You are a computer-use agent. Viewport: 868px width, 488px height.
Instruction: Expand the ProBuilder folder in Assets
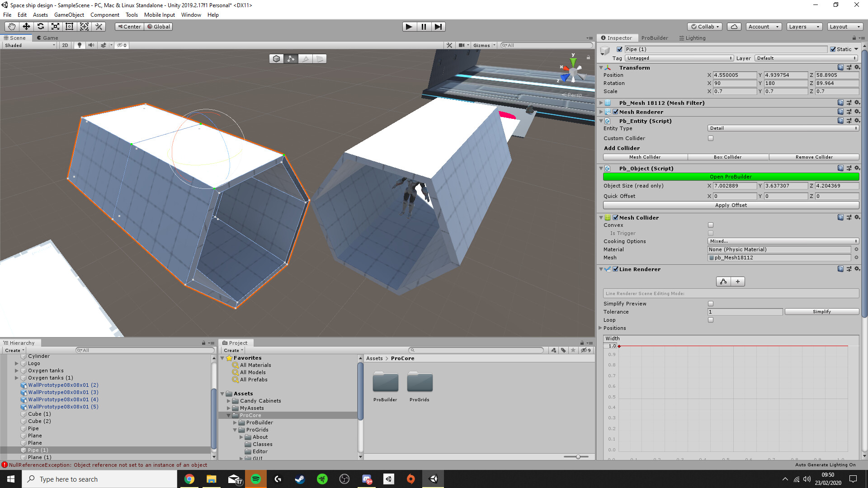click(x=235, y=422)
